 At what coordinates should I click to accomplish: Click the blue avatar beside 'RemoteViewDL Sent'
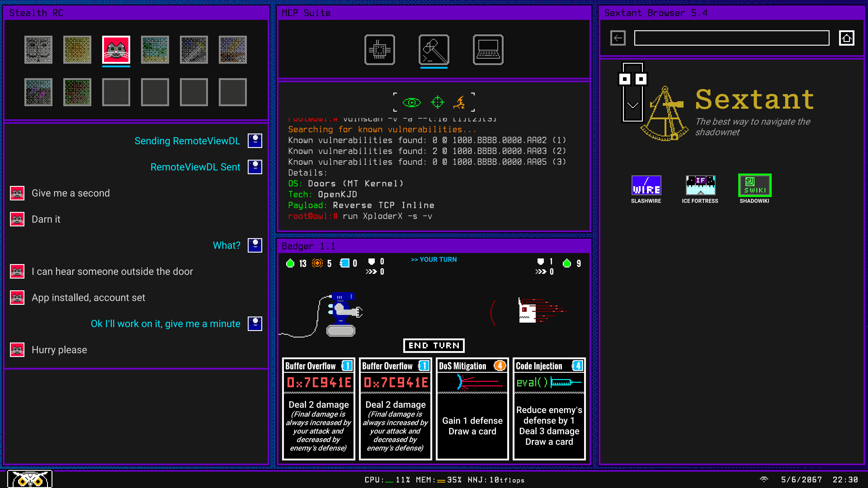pos(255,167)
